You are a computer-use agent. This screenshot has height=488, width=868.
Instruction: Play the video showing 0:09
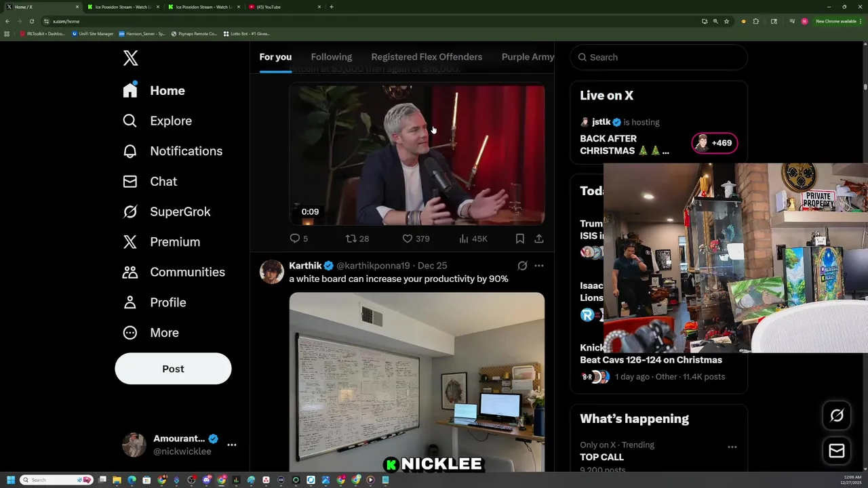click(x=417, y=155)
